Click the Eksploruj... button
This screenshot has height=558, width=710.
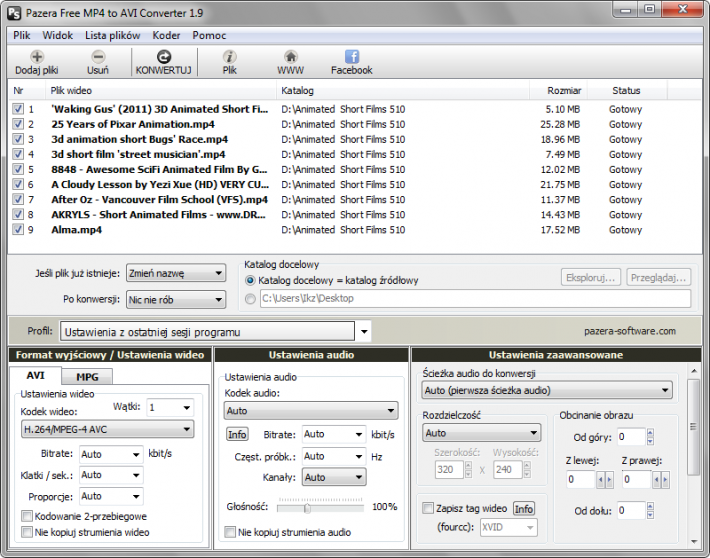591,277
